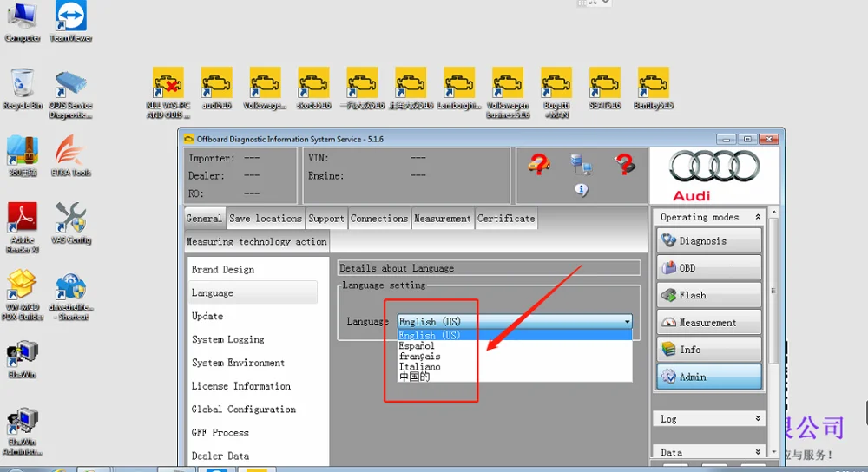Choose français in the language list

tap(515, 357)
